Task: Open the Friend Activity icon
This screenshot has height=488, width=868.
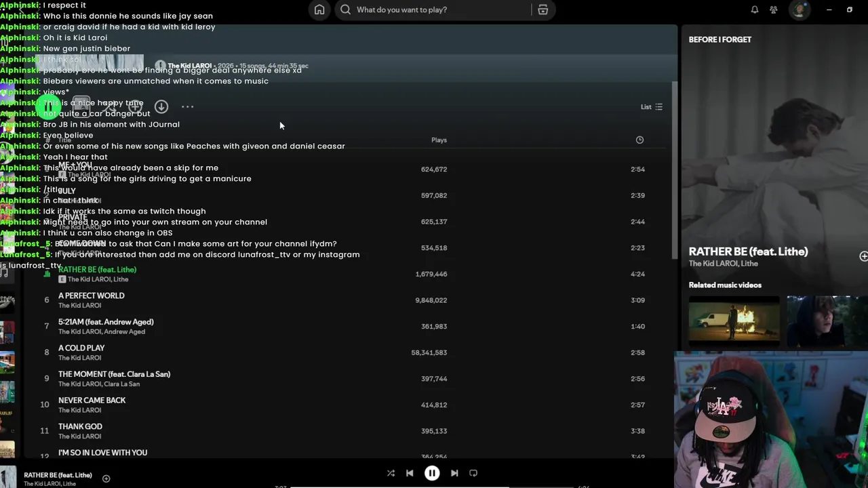Action: point(774,9)
